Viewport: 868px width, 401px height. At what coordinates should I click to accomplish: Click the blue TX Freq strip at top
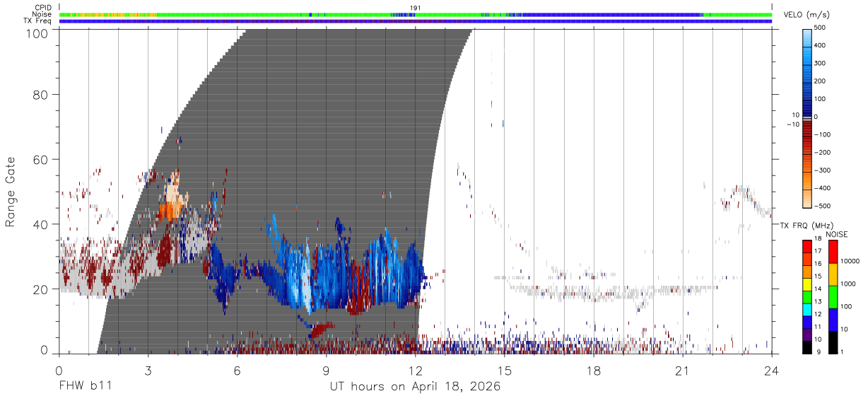pos(416,21)
